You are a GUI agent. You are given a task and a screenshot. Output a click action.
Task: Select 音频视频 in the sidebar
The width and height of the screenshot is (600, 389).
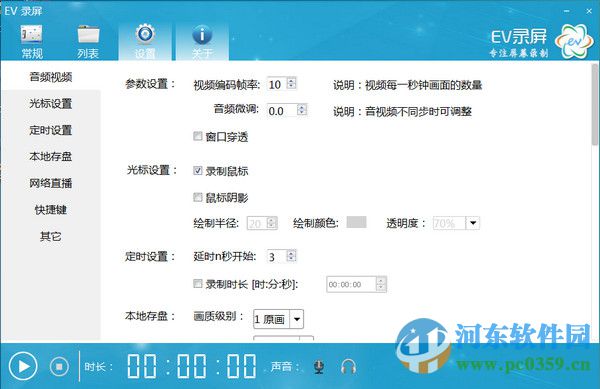coord(51,77)
